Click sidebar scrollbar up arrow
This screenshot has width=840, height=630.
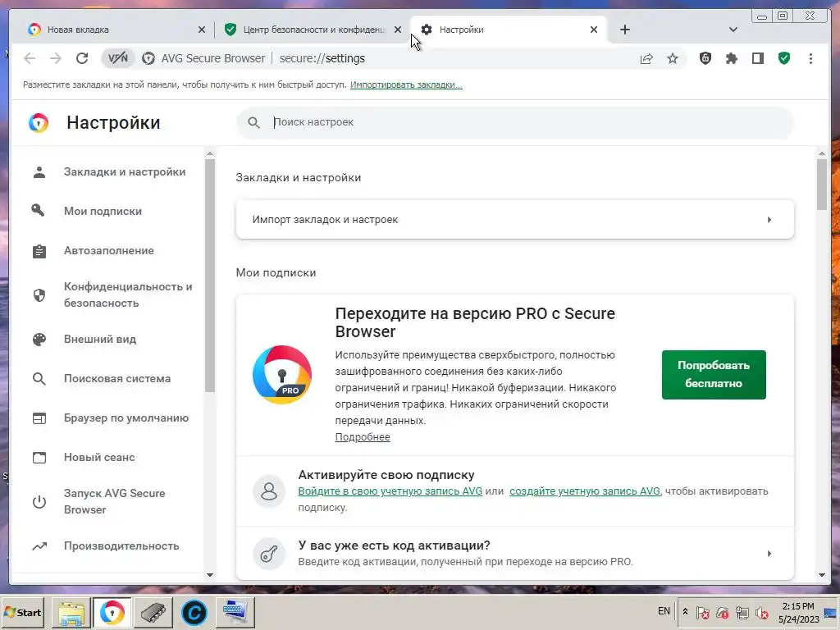pyautogui.click(x=210, y=153)
